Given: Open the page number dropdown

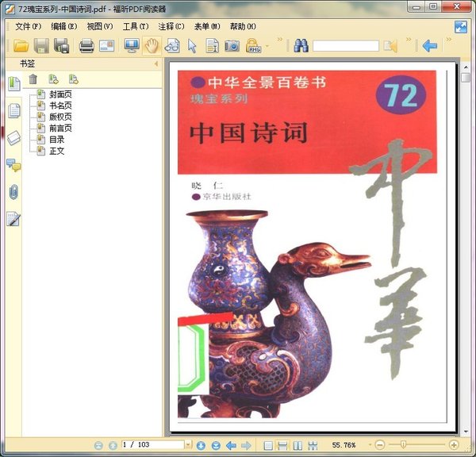Looking at the screenshot, I should pos(188,445).
